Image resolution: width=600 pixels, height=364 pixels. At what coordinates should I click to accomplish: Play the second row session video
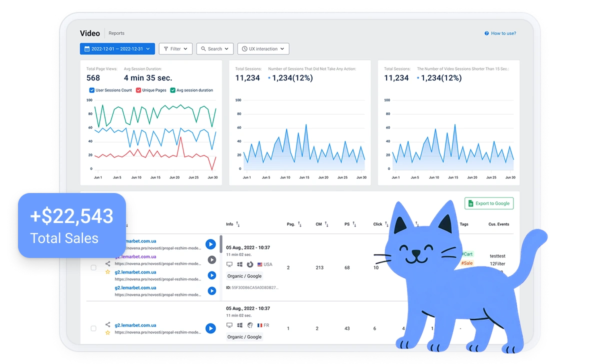click(x=210, y=328)
